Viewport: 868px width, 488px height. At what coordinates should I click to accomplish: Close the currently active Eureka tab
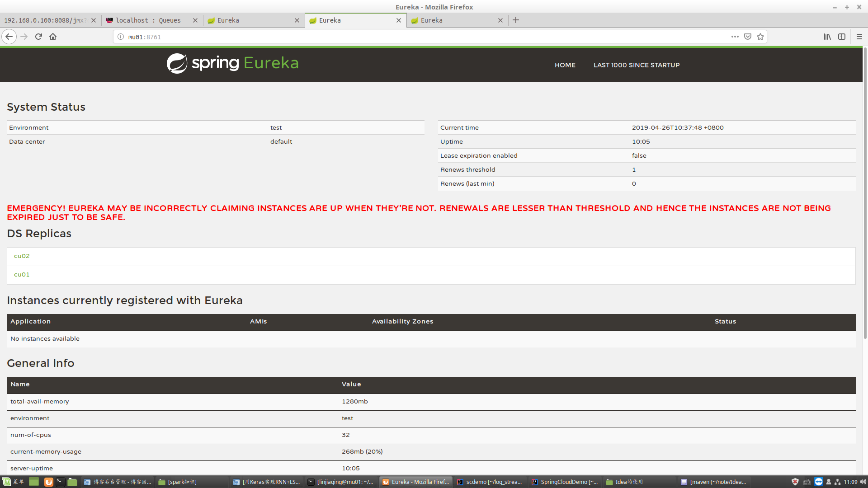click(x=399, y=20)
